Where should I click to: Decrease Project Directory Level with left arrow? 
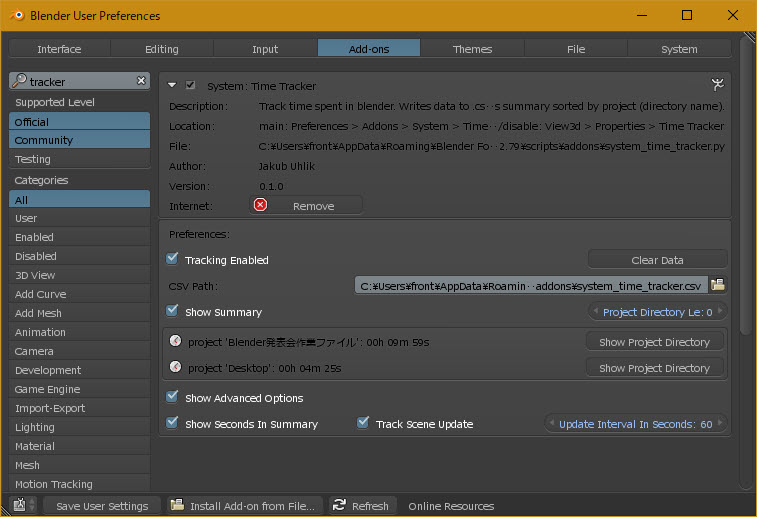click(595, 311)
